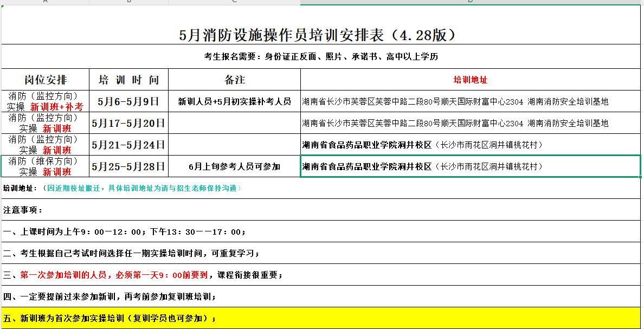Click the yellow-highlighted '五、新训班为首次参加实操培训' row
The width and height of the screenshot is (644, 329).
pyautogui.click(x=321, y=318)
